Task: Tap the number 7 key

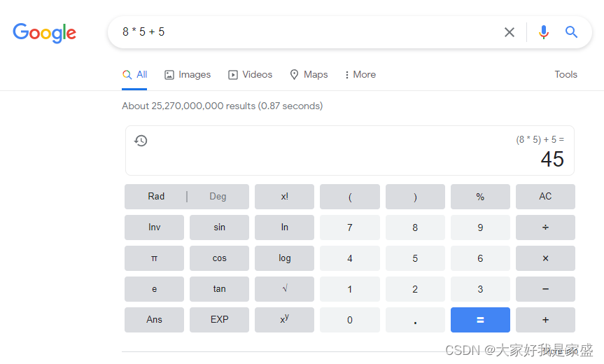Action: point(350,227)
